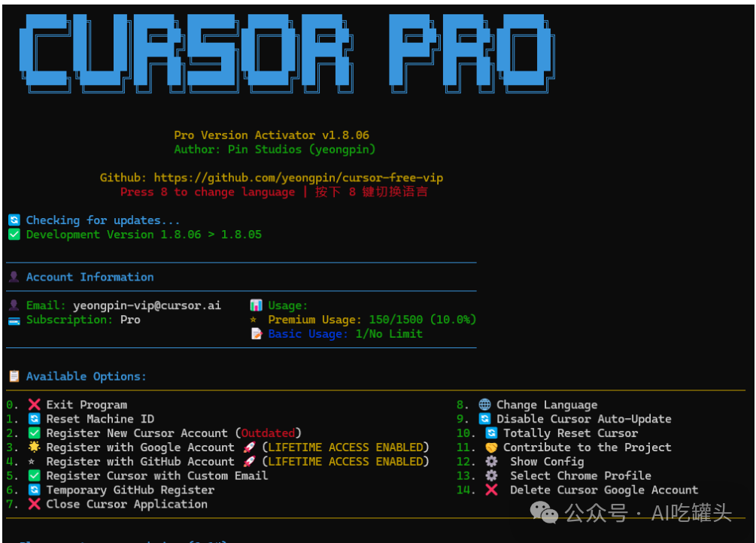Select the Reset Machine ID option
Screen dimensions: 756x543
tap(100, 419)
